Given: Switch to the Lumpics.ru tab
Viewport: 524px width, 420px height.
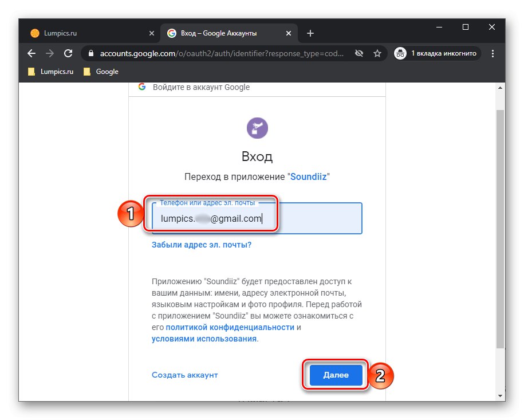Looking at the screenshot, I should point(90,33).
